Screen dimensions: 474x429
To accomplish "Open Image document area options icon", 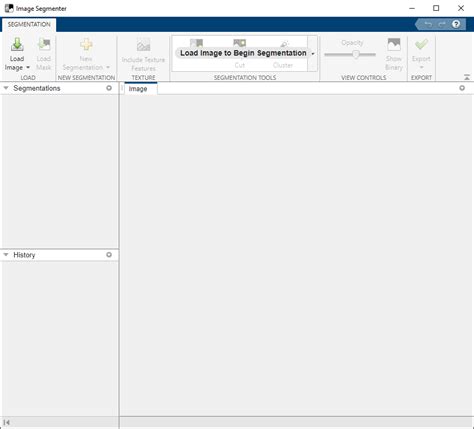I will pyautogui.click(x=462, y=88).
